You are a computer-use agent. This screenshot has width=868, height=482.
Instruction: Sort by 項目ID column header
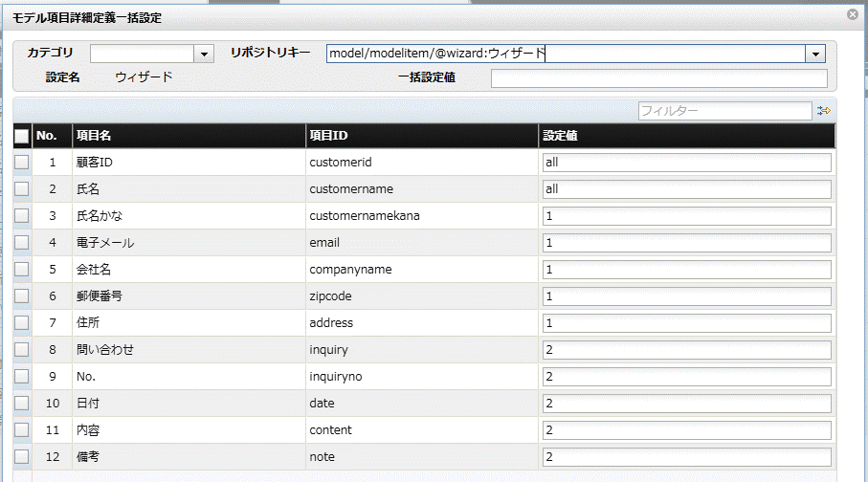pos(422,136)
